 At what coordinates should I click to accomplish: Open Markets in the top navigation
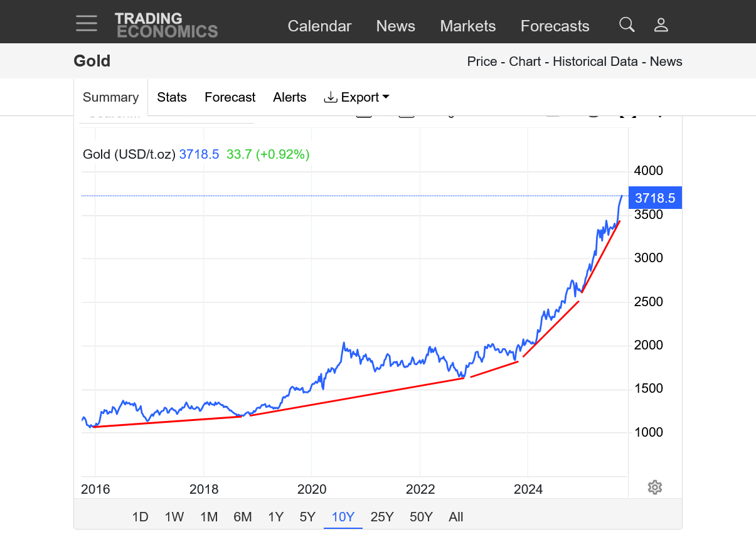click(467, 26)
